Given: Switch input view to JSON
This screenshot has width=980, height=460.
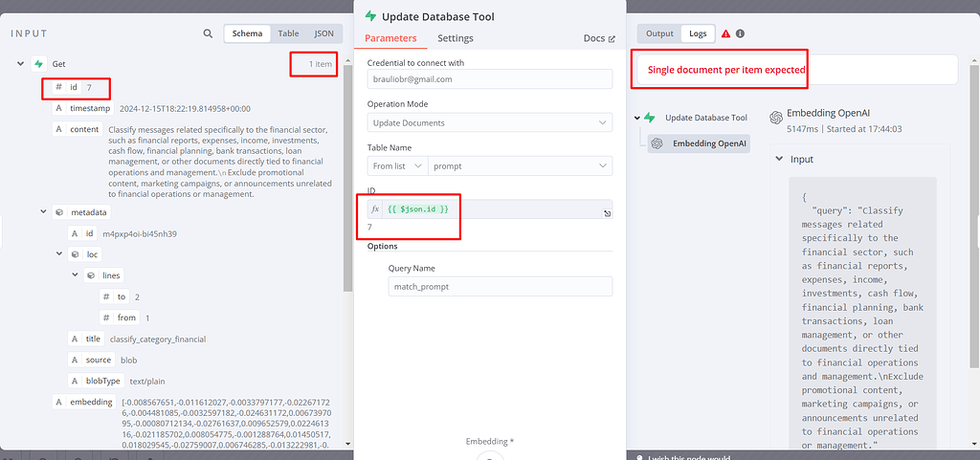Looking at the screenshot, I should click(x=324, y=33).
